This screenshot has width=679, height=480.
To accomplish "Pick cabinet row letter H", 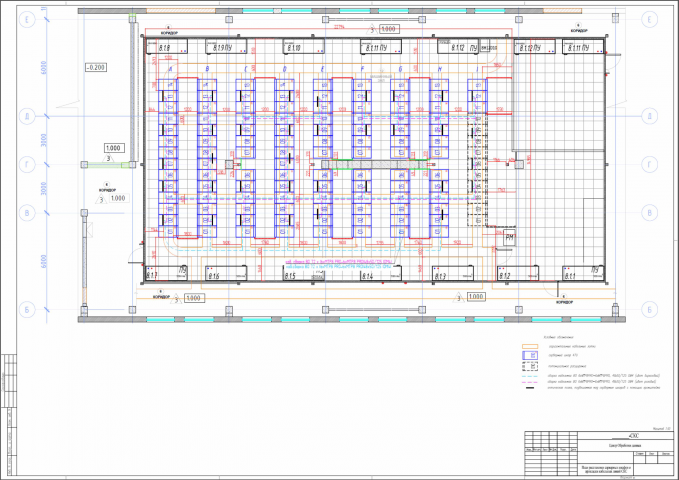I will tap(440, 69).
